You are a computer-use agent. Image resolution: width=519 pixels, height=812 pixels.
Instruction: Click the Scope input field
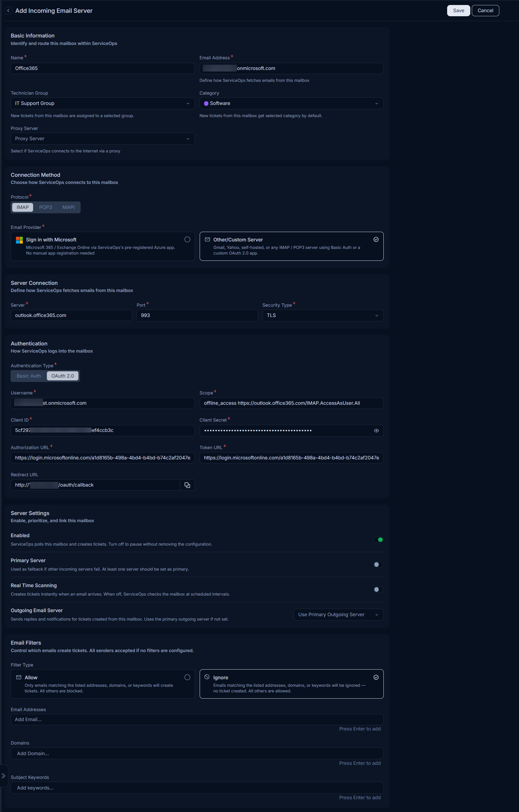pyautogui.click(x=291, y=403)
